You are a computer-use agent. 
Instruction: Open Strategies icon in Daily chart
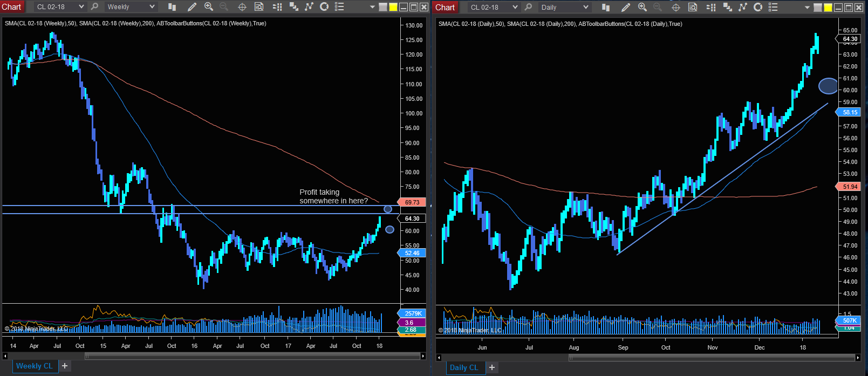tap(758, 7)
